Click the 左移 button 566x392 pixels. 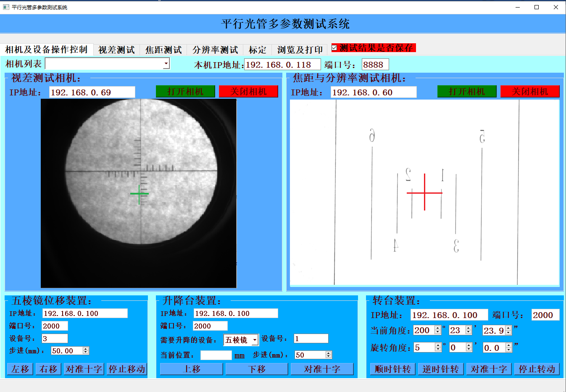[x=20, y=369]
